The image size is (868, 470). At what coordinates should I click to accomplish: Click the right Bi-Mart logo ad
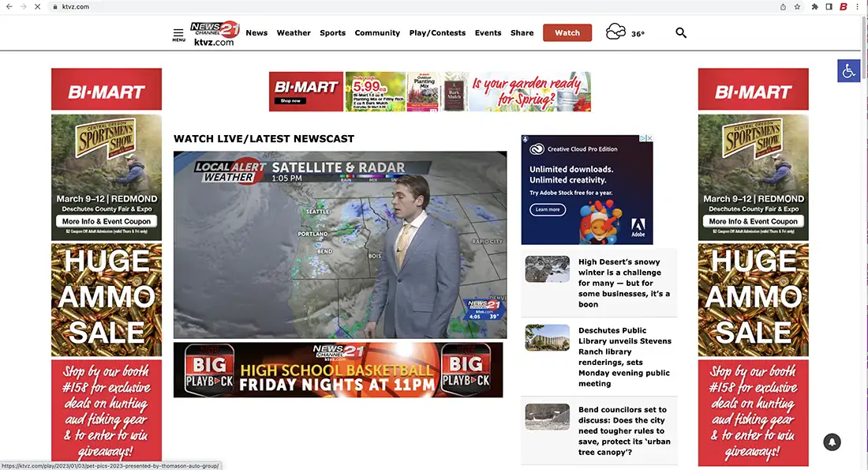coord(753,89)
